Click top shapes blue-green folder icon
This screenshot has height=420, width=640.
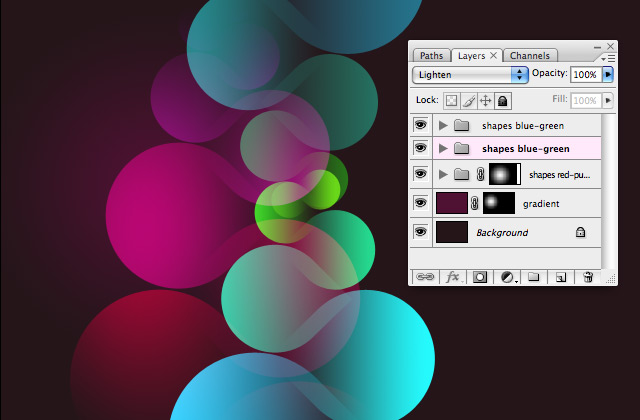point(461,125)
